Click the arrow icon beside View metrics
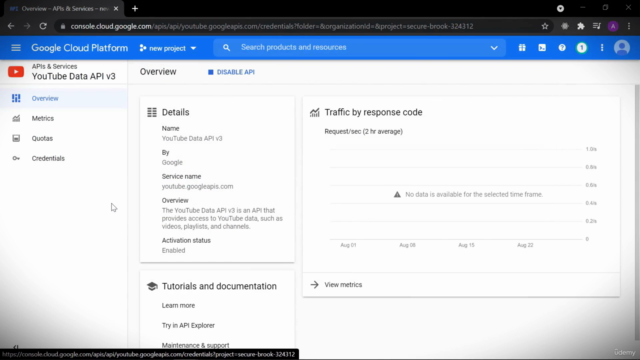This screenshot has width=640, height=360. coord(314,284)
